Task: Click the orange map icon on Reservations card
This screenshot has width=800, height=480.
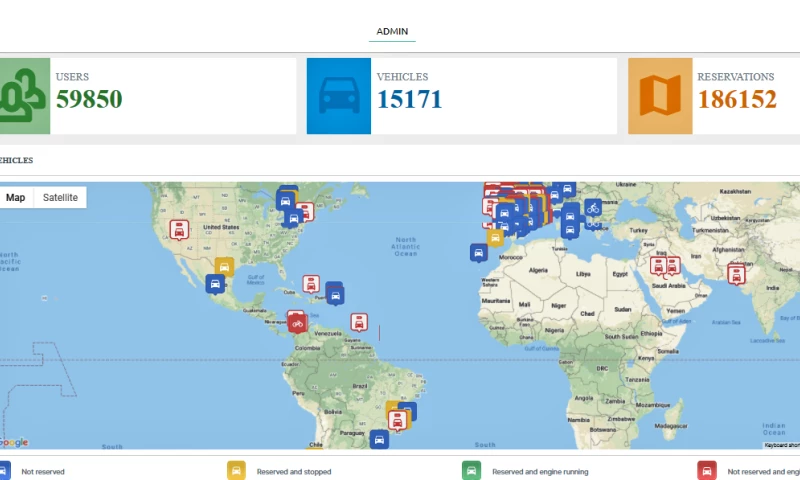Action: (660, 96)
